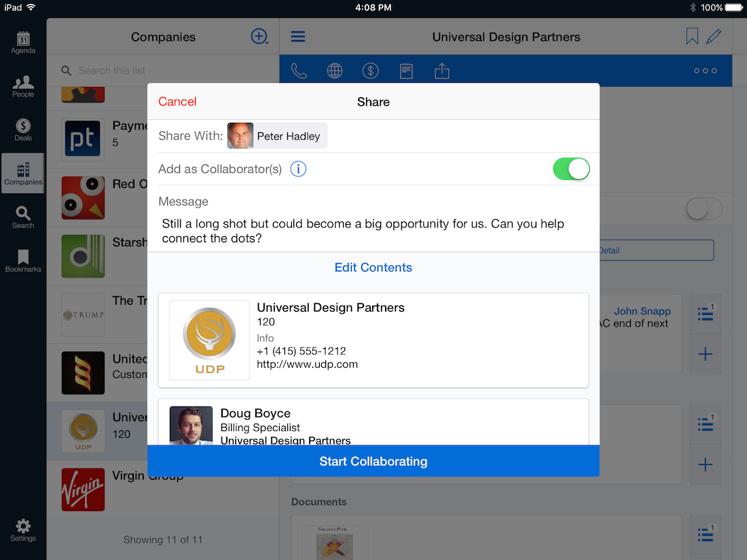Tap Edit Contents link
Image resolution: width=747 pixels, height=560 pixels.
[373, 267]
